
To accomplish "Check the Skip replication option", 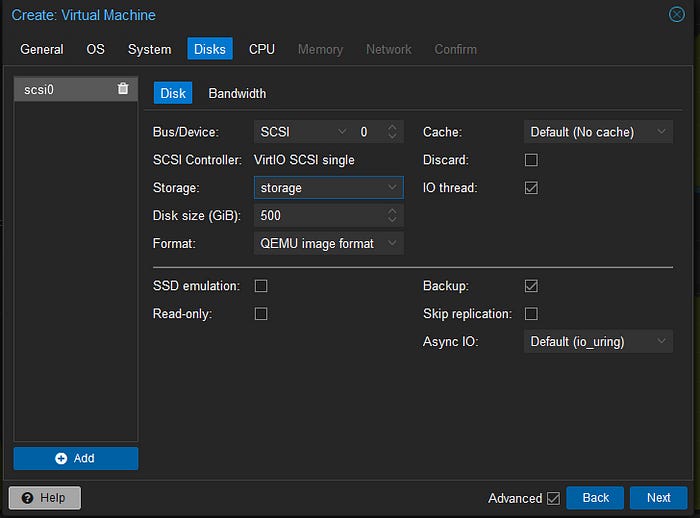I will [x=531, y=313].
